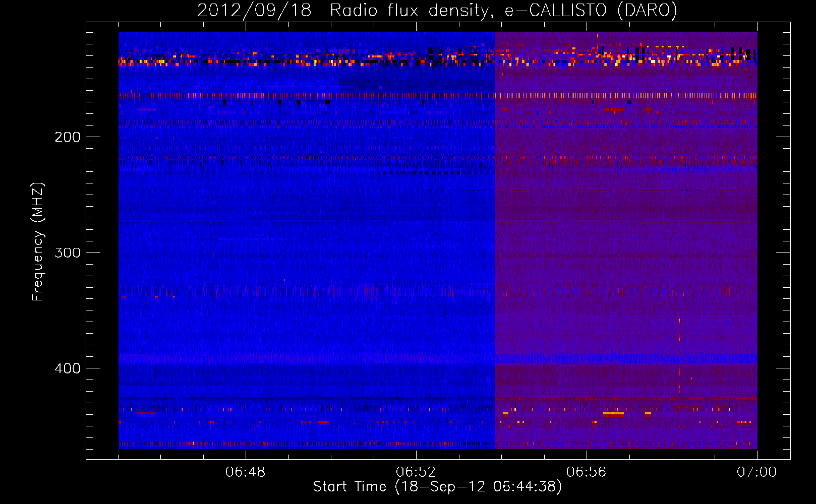This screenshot has height=504, width=816.
Task: Click the Start Time axis label
Action: [437, 487]
